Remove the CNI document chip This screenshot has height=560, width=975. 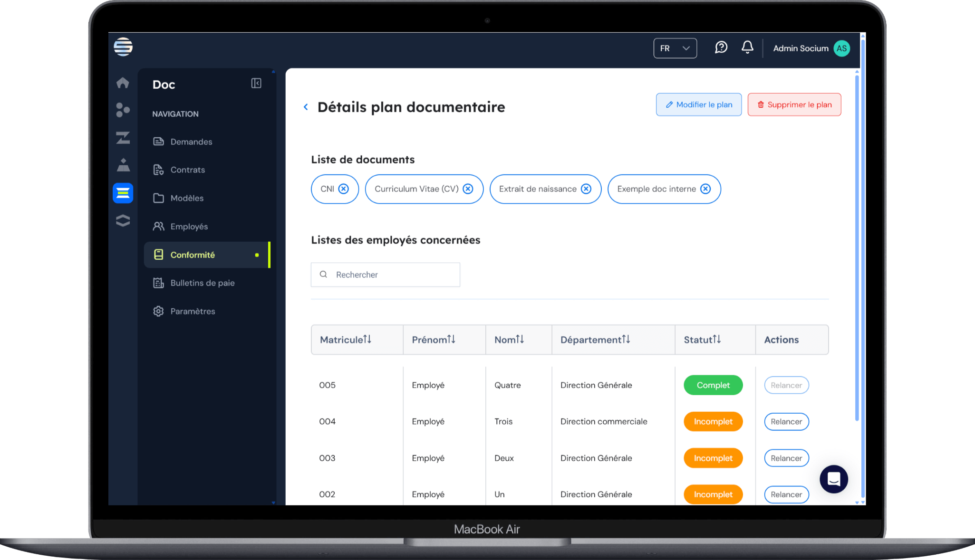343,189
